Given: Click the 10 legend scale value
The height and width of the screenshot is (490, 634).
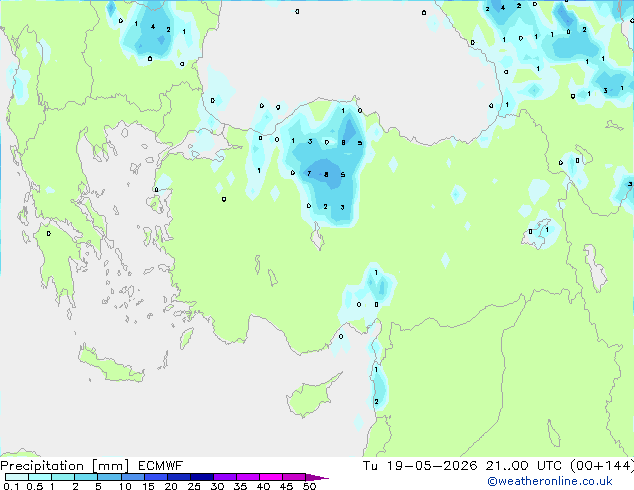Looking at the screenshot, I should [x=125, y=486].
